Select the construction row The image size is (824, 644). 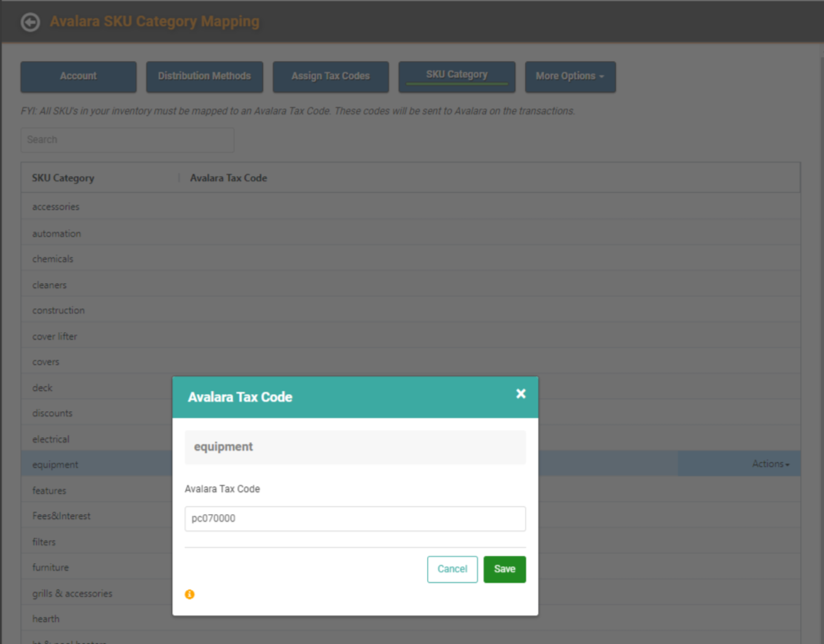click(x=411, y=310)
